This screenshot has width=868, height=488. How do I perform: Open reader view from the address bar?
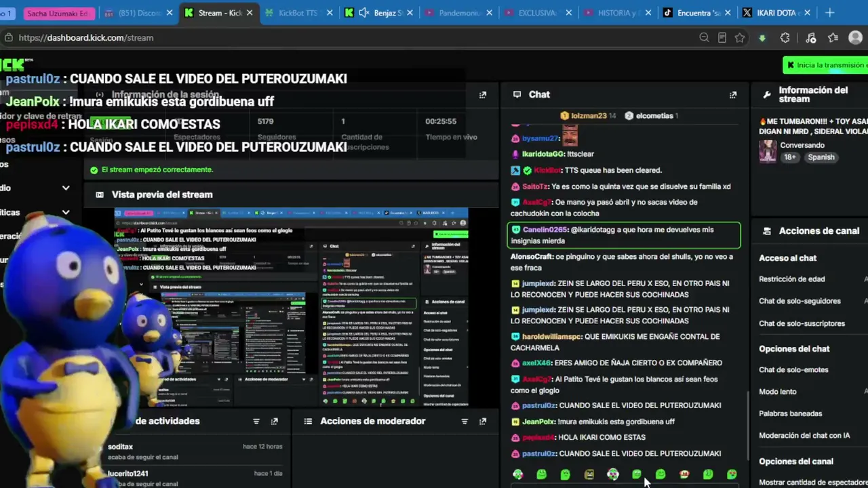coord(722,38)
